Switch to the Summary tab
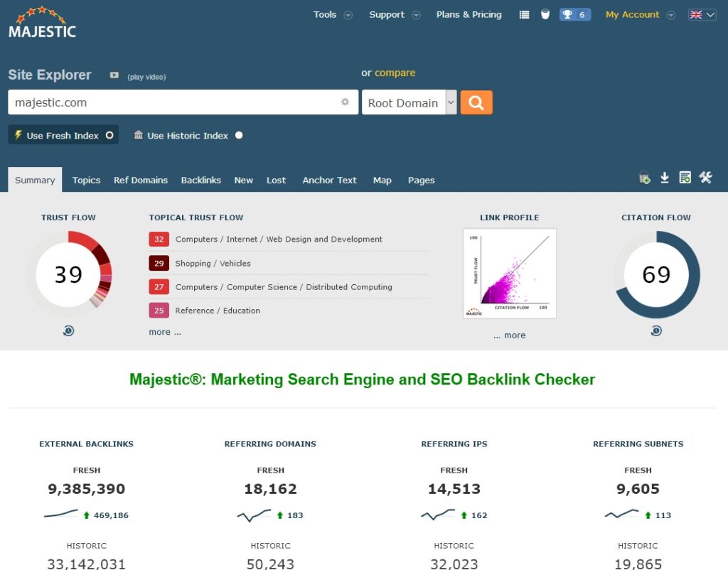Viewport: 728px width, 570px height. pyautogui.click(x=35, y=180)
